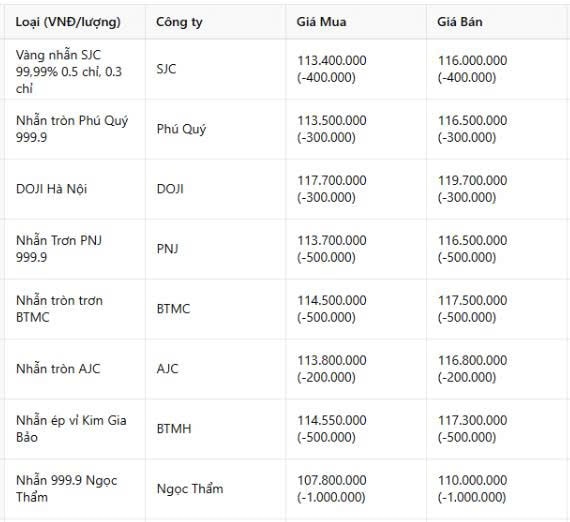Select the 'Nhẫn ép vỉ Kim Gia Bảo' cell
Screen dimensions: 570x522
71,429
